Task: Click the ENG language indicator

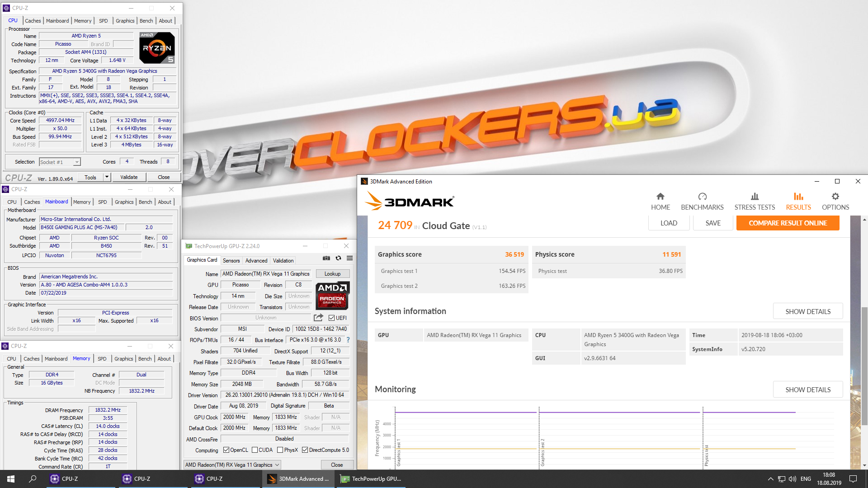Action: coord(806,479)
